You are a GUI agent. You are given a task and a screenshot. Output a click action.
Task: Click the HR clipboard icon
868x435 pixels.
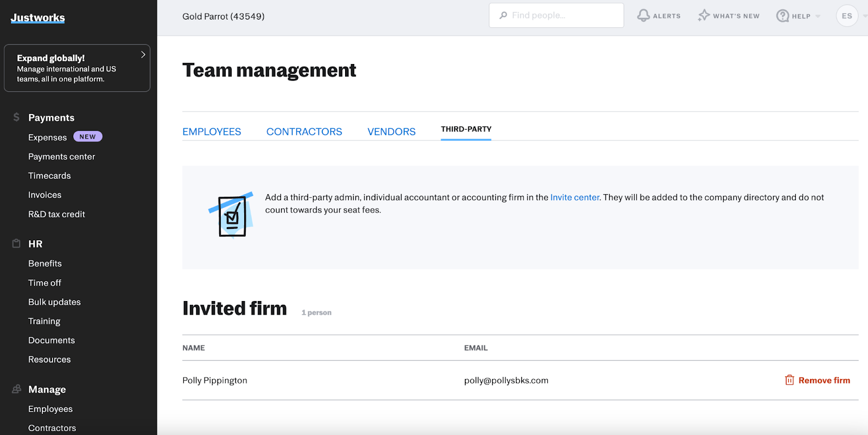(x=16, y=244)
